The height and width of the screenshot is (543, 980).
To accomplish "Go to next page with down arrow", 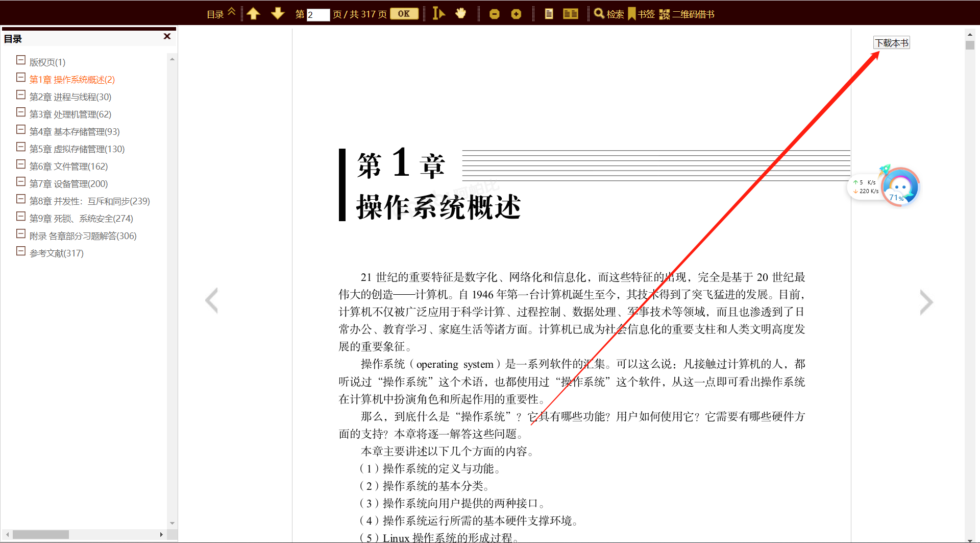I will tap(278, 14).
